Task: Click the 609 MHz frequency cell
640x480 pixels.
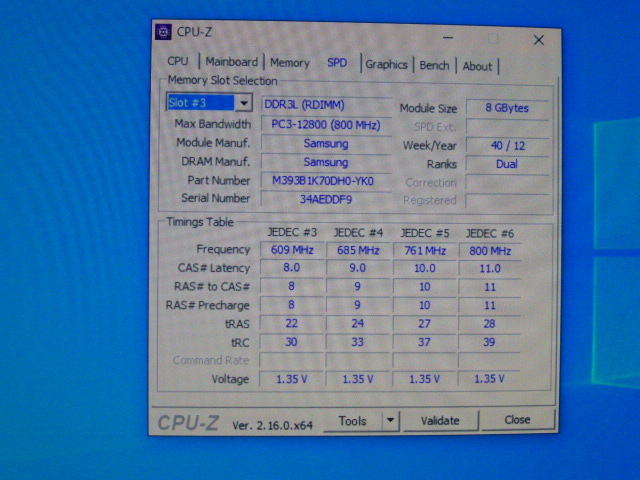Action: 292,250
